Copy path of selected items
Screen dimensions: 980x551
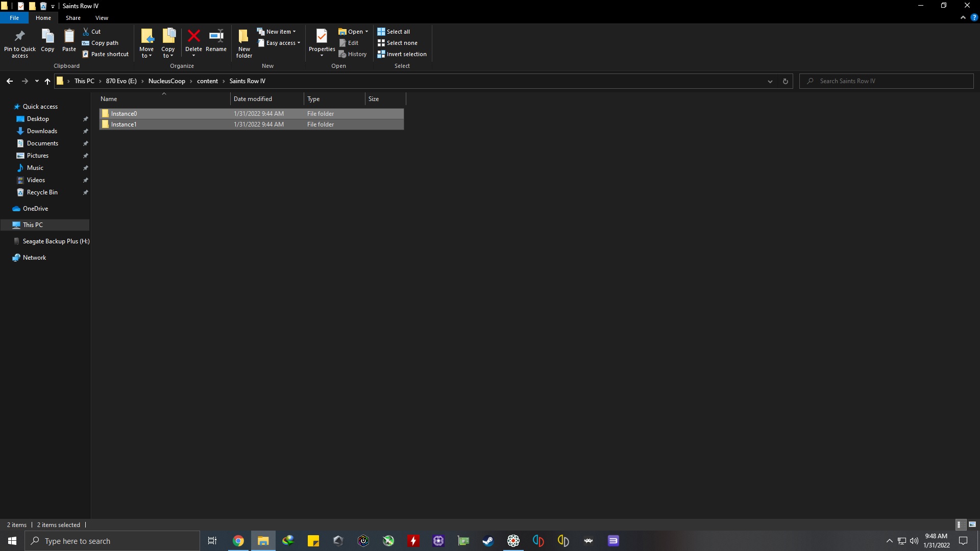(x=100, y=43)
